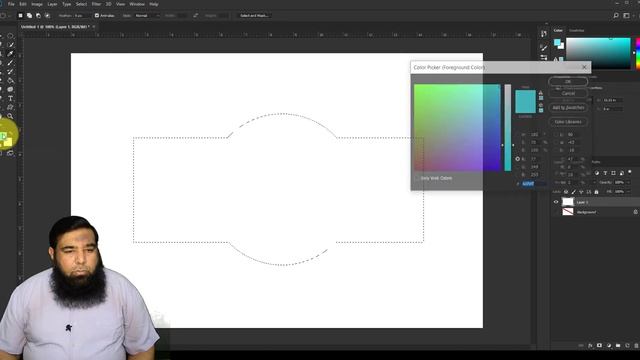Select the Layer 1 thumbnail
The image size is (640, 360).
point(568,202)
